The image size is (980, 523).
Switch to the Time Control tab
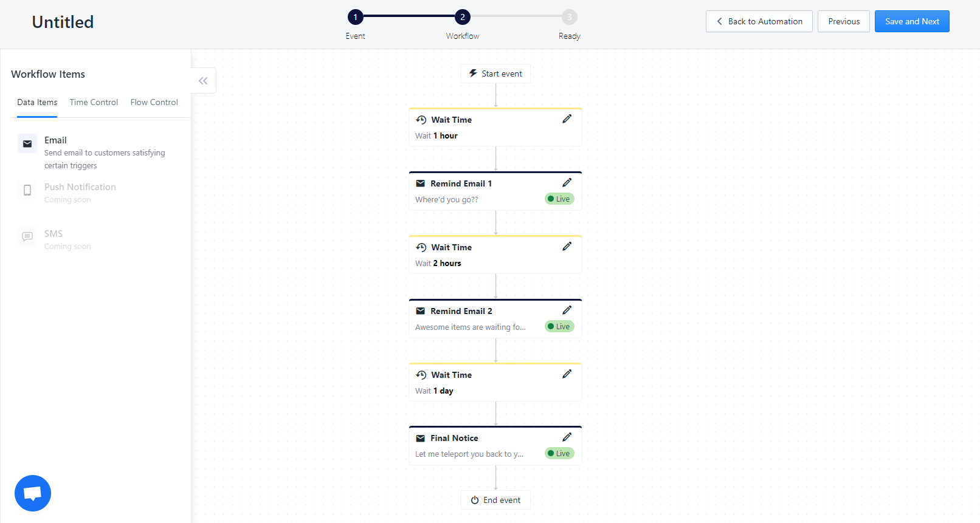click(x=94, y=102)
